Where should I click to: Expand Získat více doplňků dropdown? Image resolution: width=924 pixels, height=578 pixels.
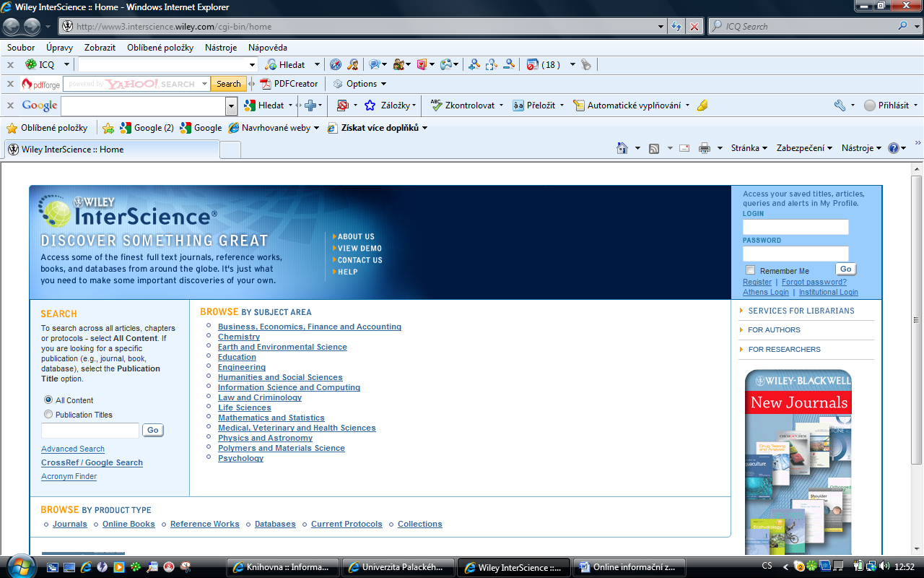(x=424, y=128)
